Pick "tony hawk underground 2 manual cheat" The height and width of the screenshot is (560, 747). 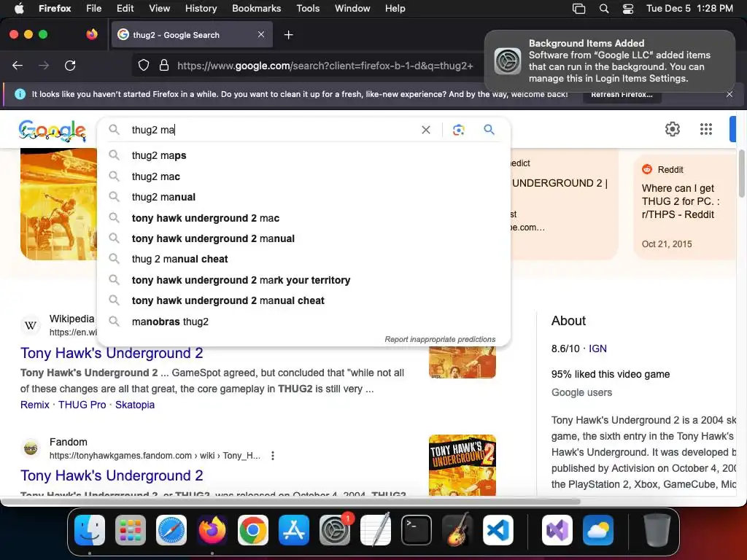[303, 300]
